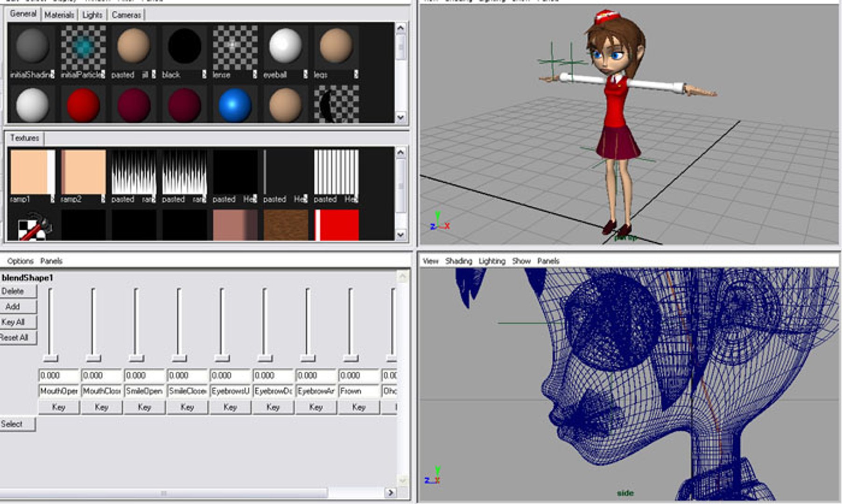Switch to the Materials tab
The width and height of the screenshot is (842, 504).
pyautogui.click(x=59, y=15)
